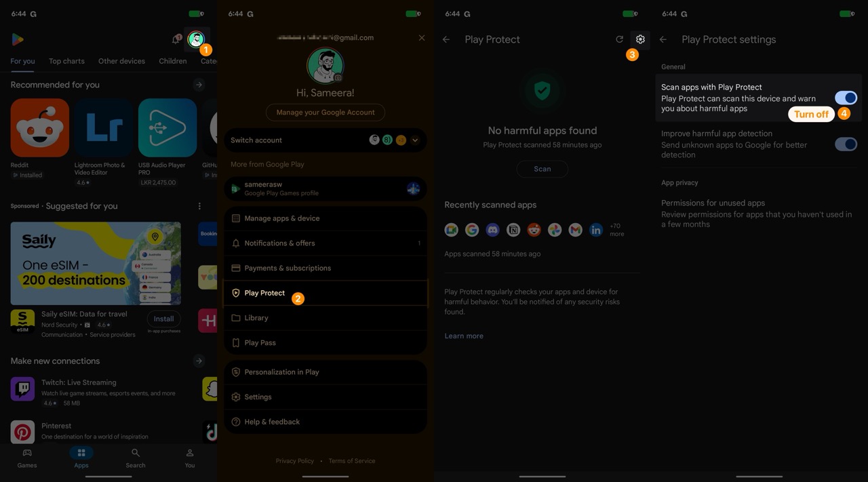Open Payments & subscriptions menu item
This screenshot has height=482, width=868.
click(325, 268)
